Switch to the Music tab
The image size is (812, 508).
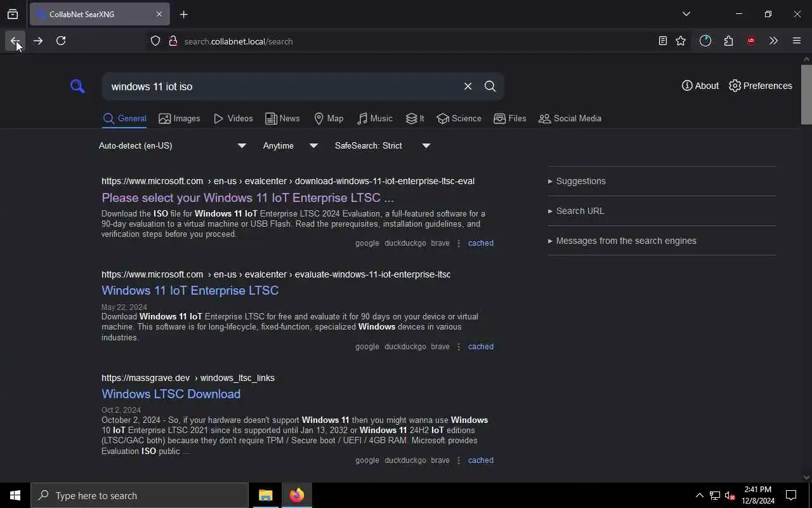(375, 119)
